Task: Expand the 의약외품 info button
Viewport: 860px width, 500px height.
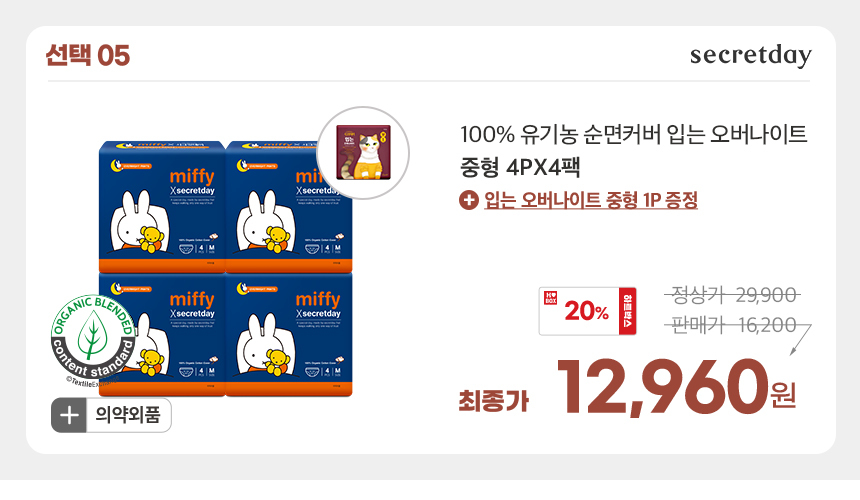Action: [x=111, y=415]
